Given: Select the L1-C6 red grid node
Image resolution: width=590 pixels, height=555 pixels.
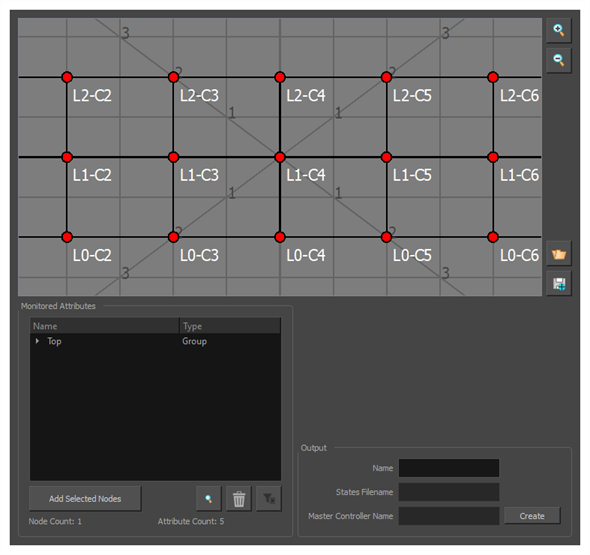Looking at the screenshot, I should click(493, 157).
